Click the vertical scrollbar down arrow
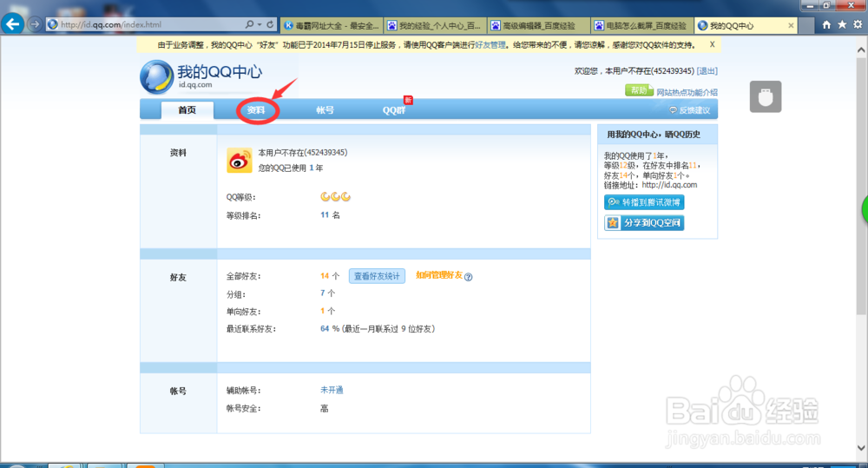This screenshot has width=868, height=468. (861, 447)
